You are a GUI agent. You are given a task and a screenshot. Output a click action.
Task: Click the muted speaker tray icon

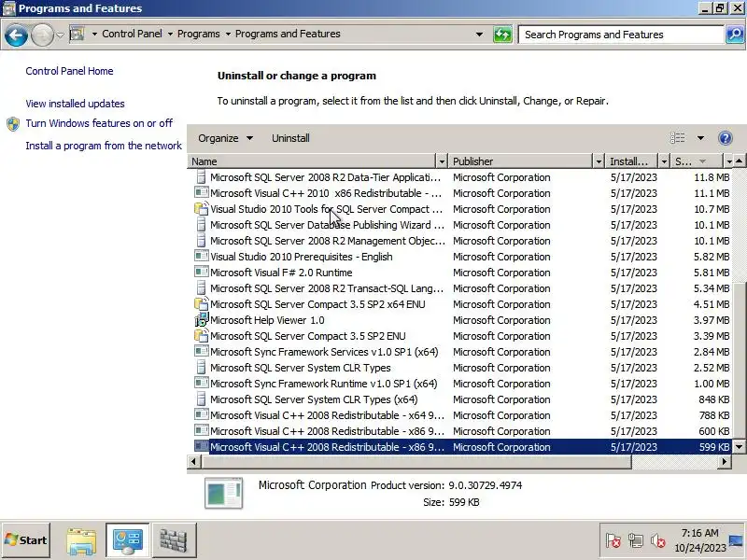point(658,540)
